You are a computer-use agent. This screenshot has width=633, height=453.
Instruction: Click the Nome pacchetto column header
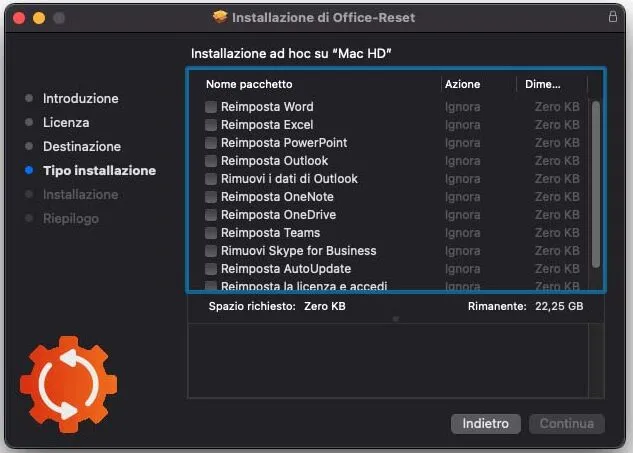click(249, 84)
